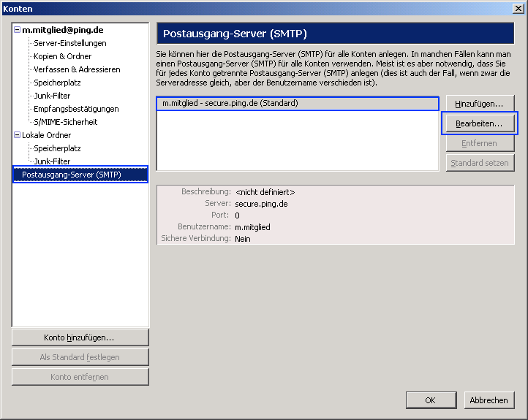Collapse the Lokale Ordner tree node
The height and width of the screenshot is (420, 528).
click(17, 136)
